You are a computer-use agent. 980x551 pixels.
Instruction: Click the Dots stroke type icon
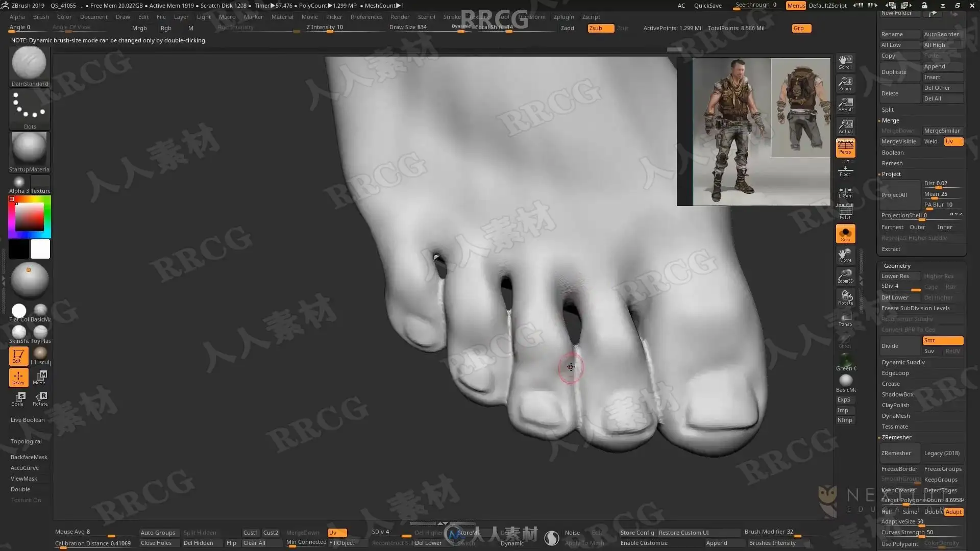pos(29,108)
